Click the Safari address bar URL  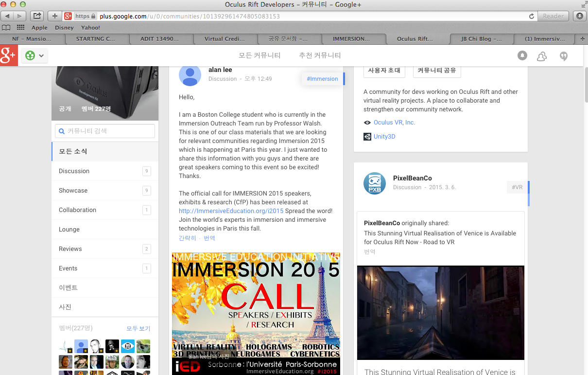point(190,16)
